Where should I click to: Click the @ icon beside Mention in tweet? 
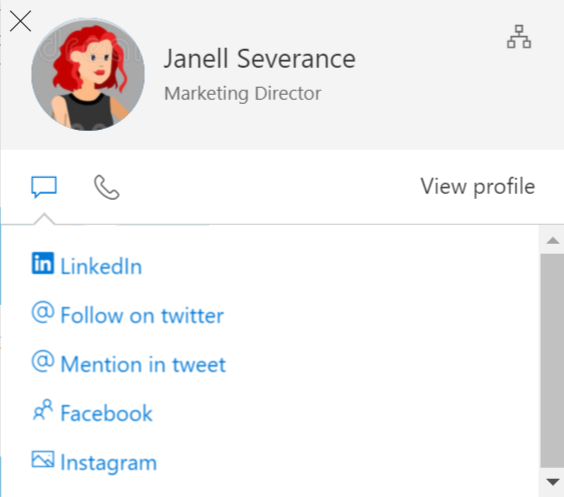point(43,361)
